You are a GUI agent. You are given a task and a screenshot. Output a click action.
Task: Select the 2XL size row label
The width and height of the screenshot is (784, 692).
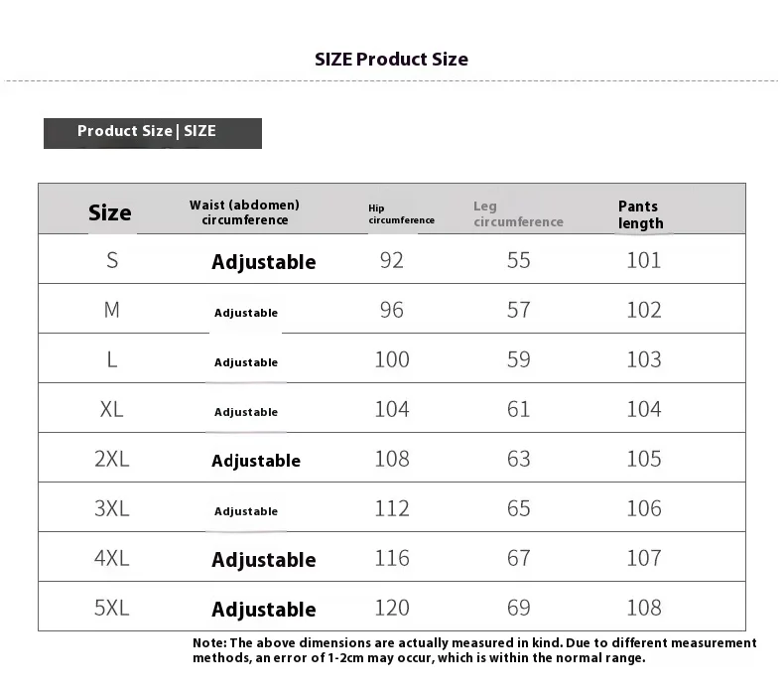pos(112,459)
